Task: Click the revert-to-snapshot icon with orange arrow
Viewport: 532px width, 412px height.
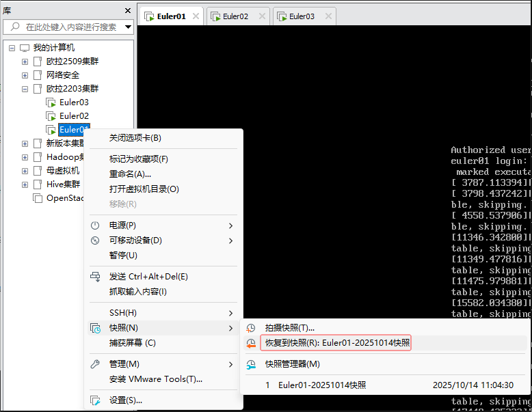Action: point(251,343)
